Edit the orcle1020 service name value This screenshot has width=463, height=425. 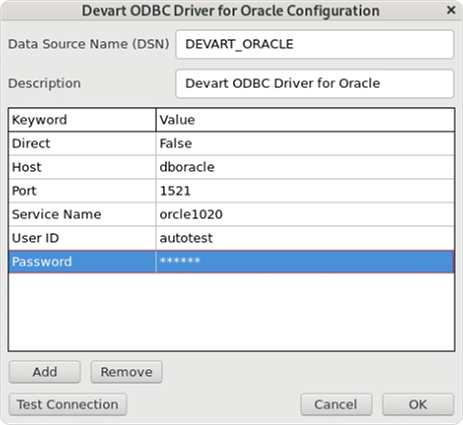pyautogui.click(x=305, y=214)
